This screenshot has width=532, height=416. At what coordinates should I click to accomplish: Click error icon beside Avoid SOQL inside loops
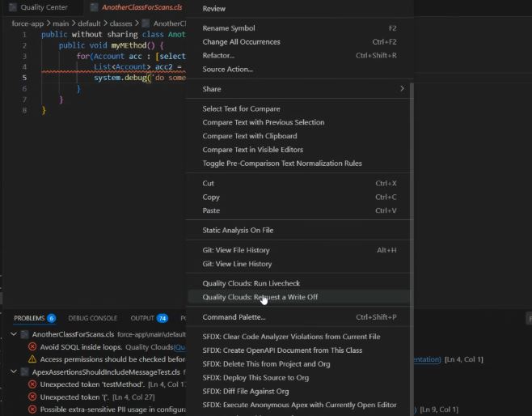(x=32, y=346)
